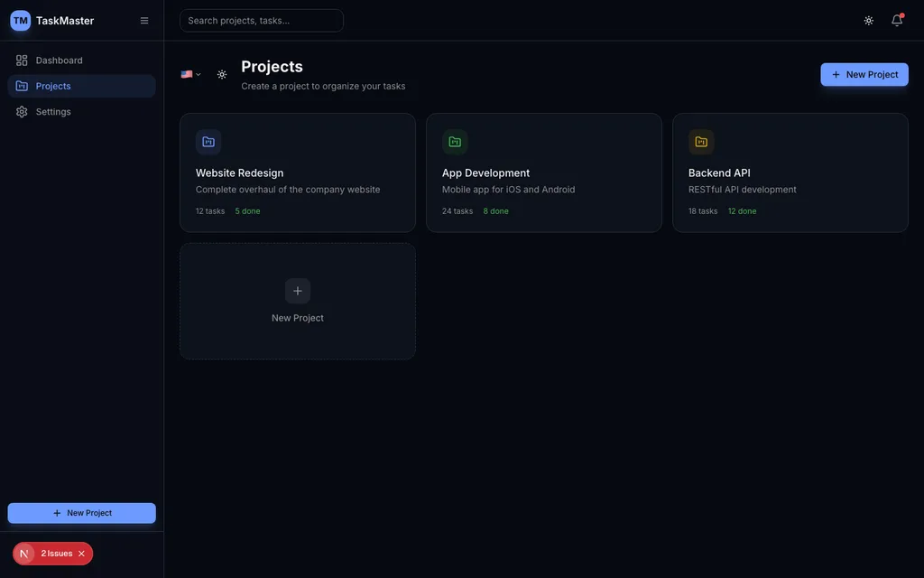This screenshot has height=578, width=924.
Task: Click "8 done" on App Development
Action: (x=495, y=211)
